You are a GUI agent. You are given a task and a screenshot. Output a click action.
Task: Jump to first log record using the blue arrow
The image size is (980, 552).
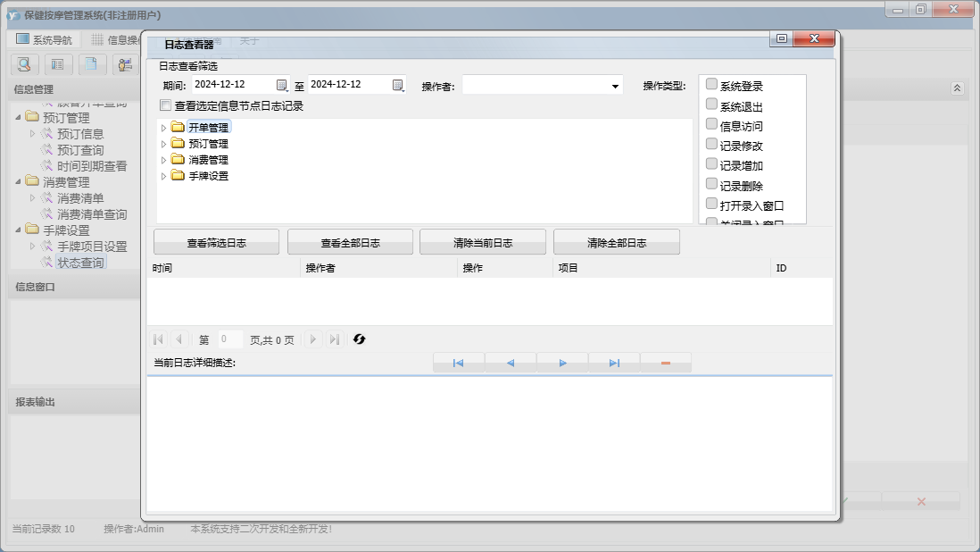click(x=458, y=363)
